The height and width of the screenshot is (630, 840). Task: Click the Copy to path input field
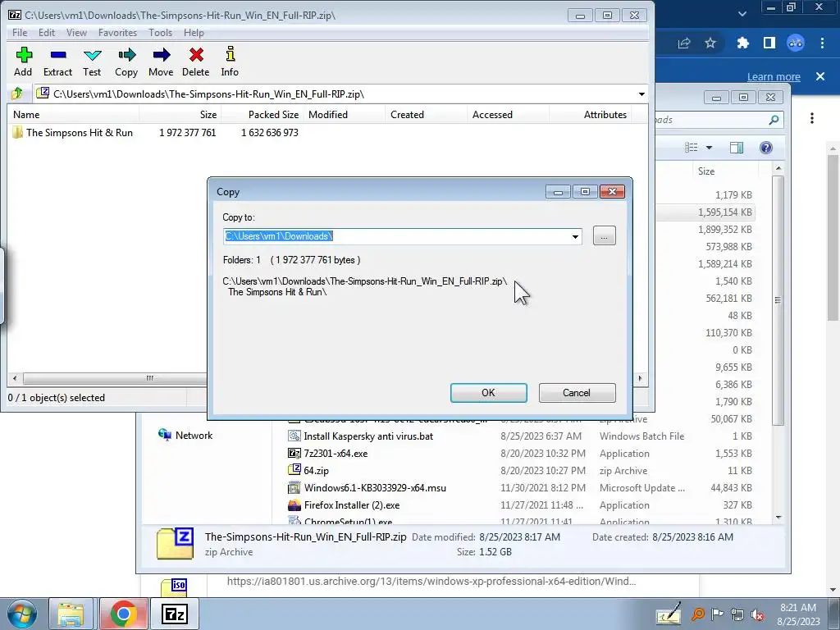(x=396, y=236)
